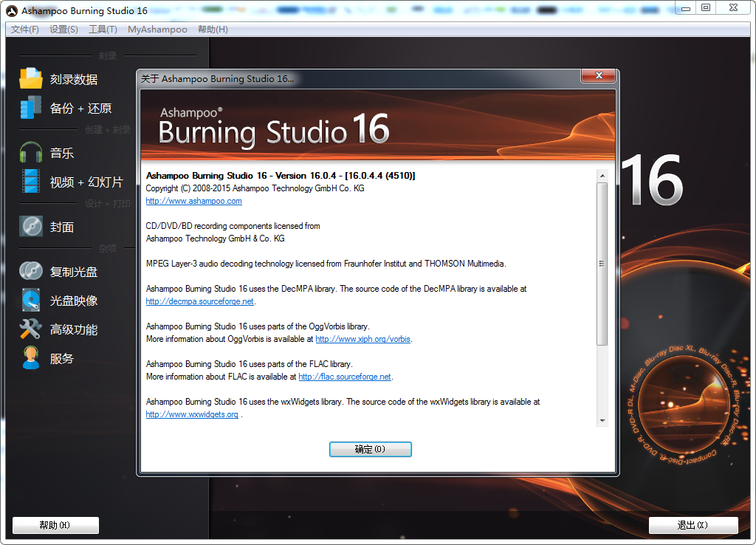
Task: Click the 高级功能 tools icon
Action: (x=31, y=329)
